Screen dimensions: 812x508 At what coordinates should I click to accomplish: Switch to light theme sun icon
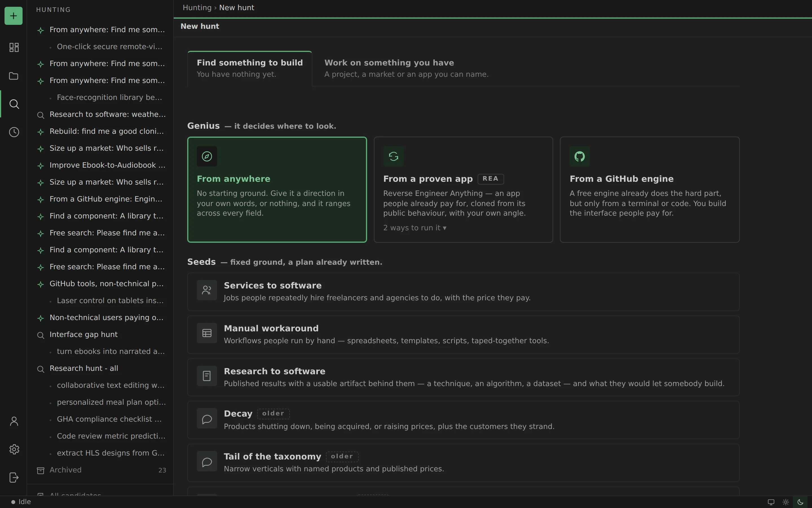click(785, 502)
